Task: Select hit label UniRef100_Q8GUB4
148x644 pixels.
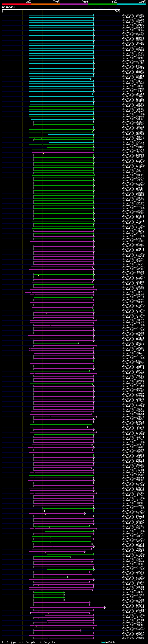Action: point(133,94)
